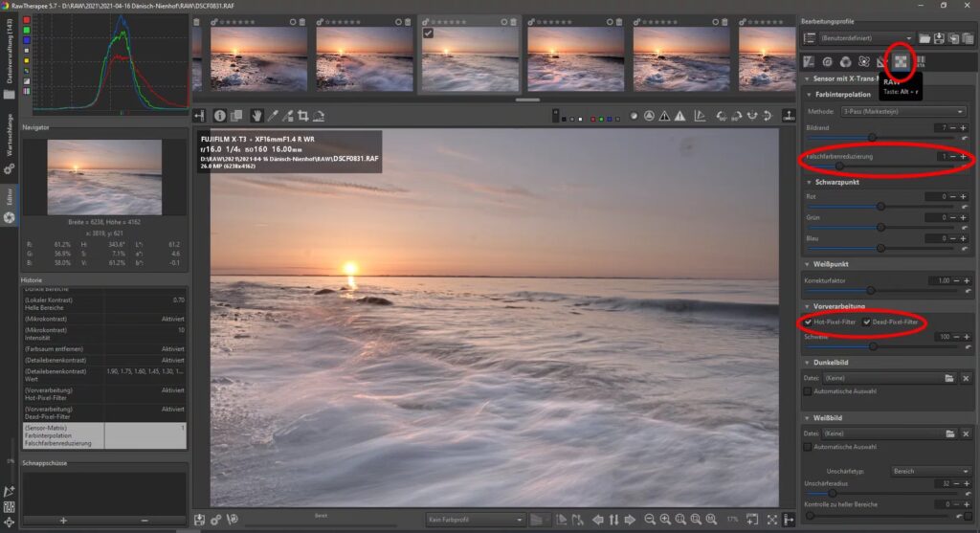Click the zoom out magnifier icon

coord(650,520)
